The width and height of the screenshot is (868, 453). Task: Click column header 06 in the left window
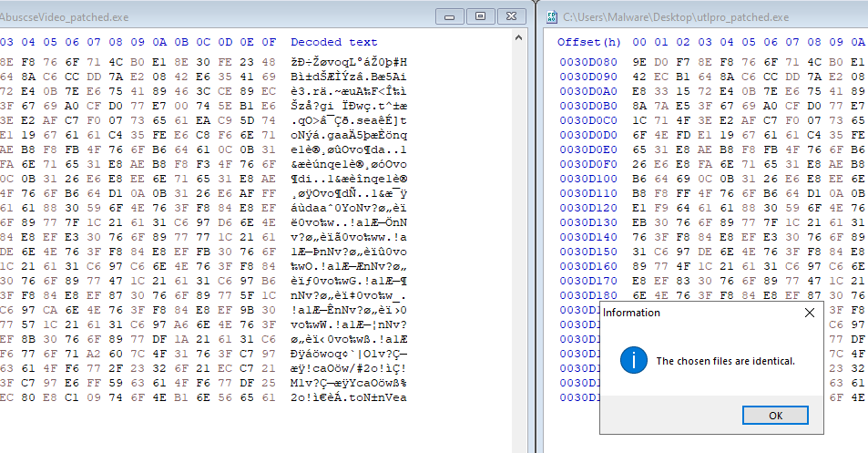(x=72, y=42)
